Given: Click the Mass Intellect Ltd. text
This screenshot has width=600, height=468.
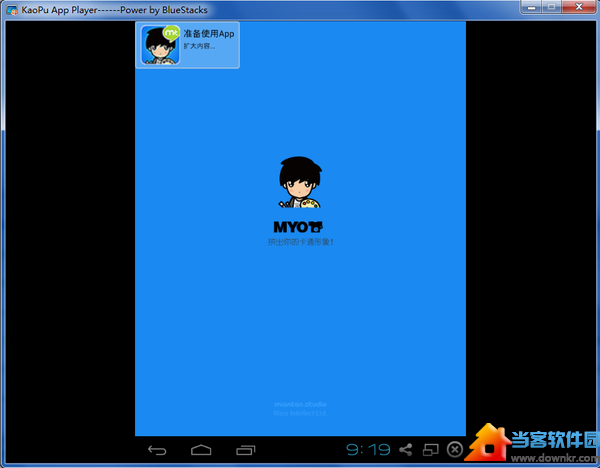Looking at the screenshot, I should click(300, 413).
